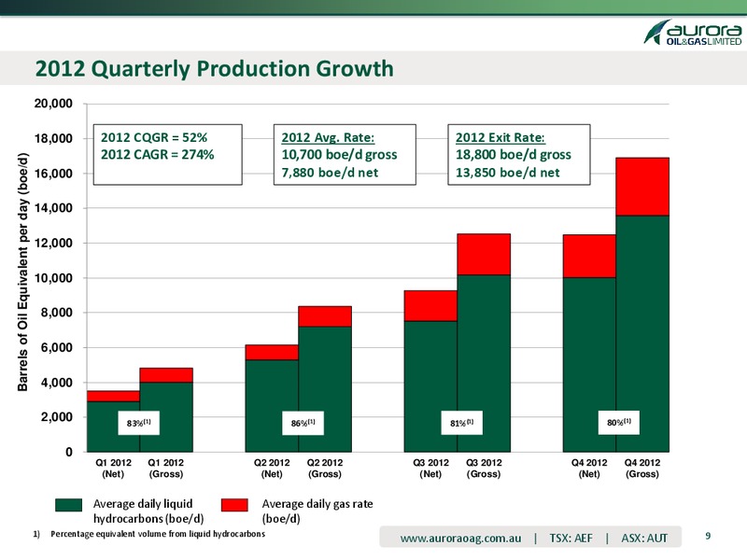Click the 'Q3 2012 (Net)' axis label
Viewport: 747px width, 560px height.
(430, 469)
